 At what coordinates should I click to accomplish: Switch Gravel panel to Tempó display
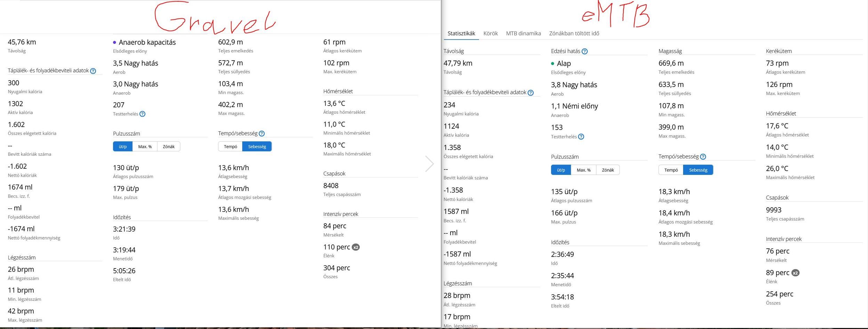[x=230, y=147]
